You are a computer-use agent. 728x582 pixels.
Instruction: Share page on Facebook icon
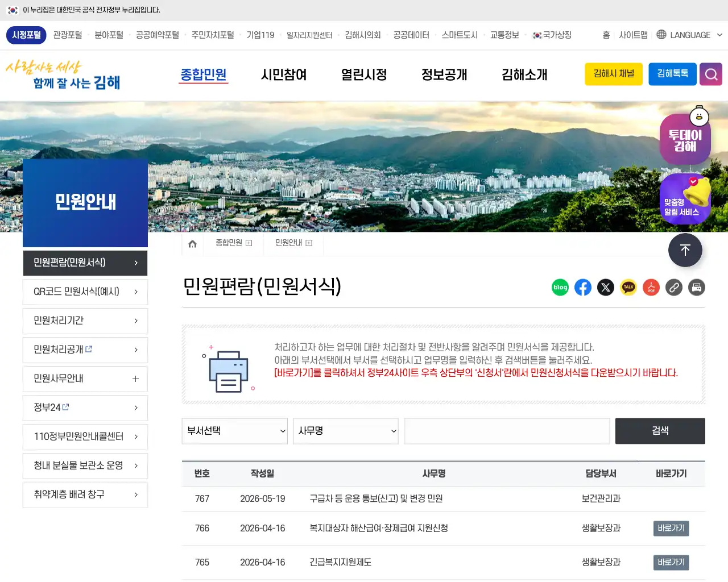tap(583, 288)
